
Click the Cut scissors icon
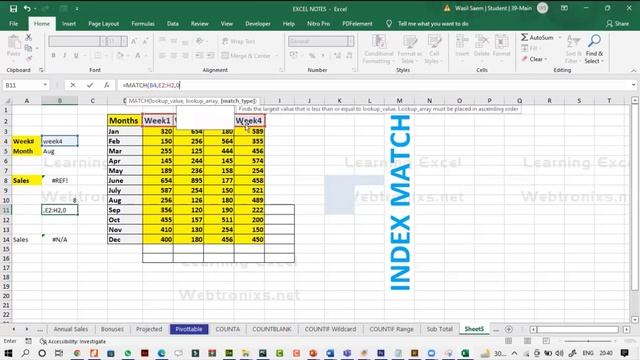pyautogui.click(x=28, y=38)
